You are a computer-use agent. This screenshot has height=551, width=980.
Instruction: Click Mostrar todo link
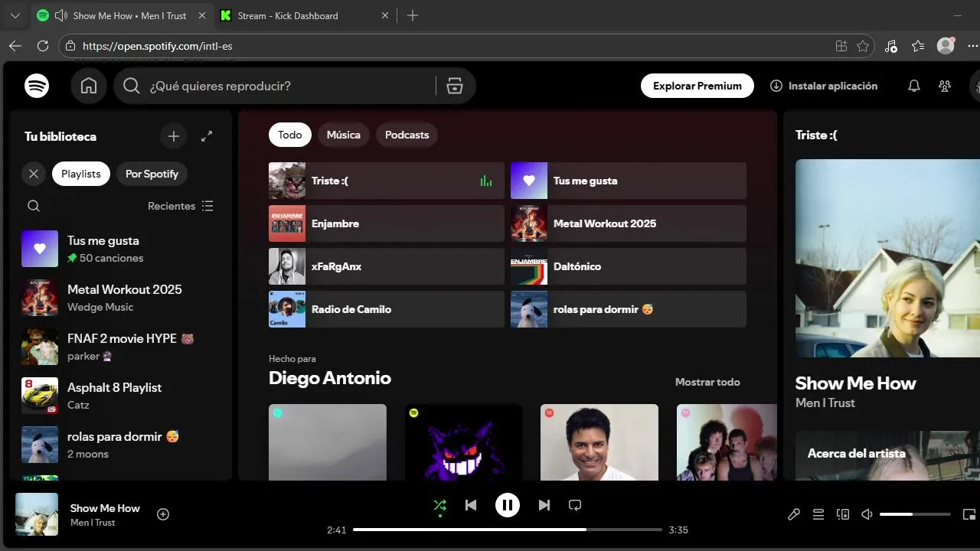(x=707, y=382)
